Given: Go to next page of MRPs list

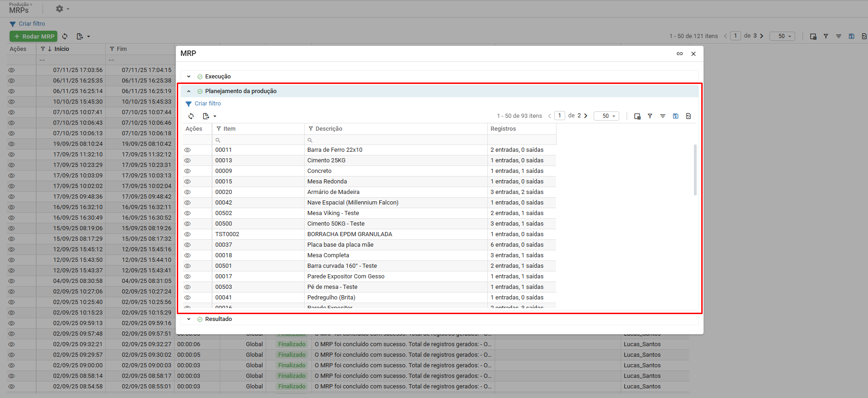Looking at the screenshot, I should [762, 36].
